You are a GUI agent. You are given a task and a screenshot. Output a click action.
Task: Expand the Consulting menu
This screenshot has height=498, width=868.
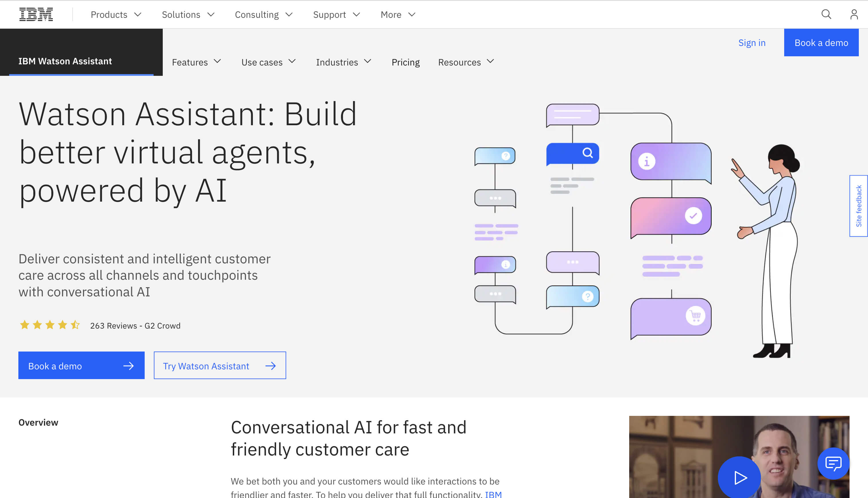point(264,14)
